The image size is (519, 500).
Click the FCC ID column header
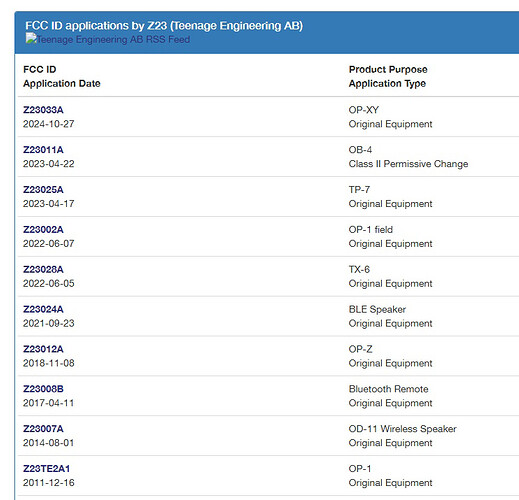click(40, 69)
